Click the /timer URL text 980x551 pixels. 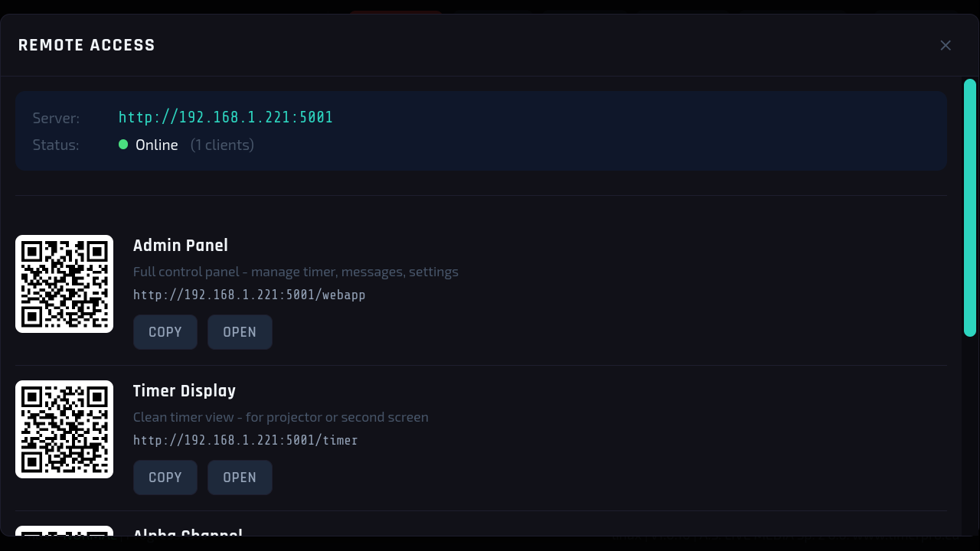click(246, 440)
